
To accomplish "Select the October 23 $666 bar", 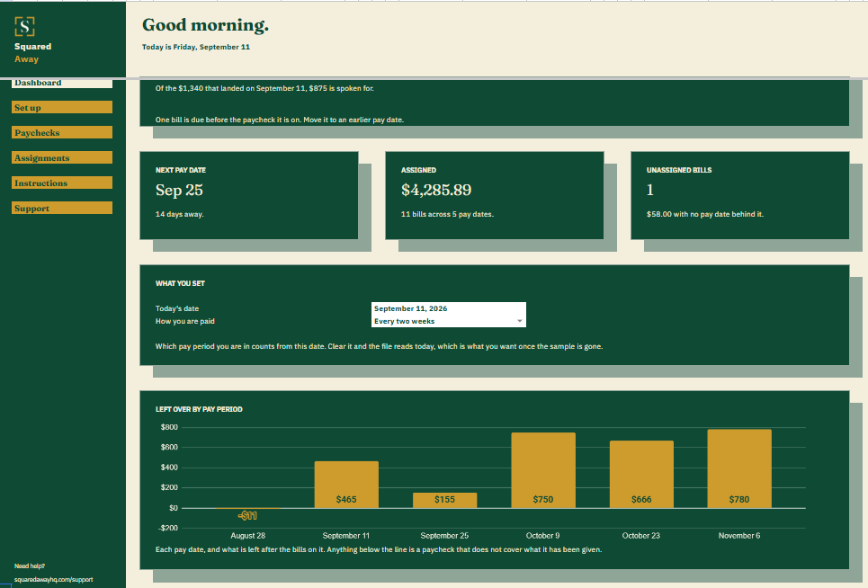I will [641, 474].
